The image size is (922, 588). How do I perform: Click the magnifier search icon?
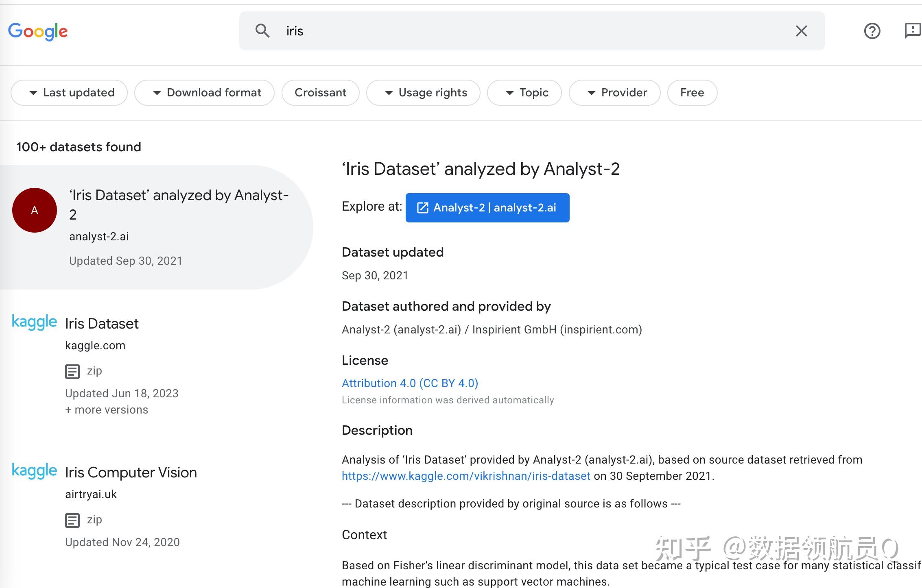(x=262, y=31)
